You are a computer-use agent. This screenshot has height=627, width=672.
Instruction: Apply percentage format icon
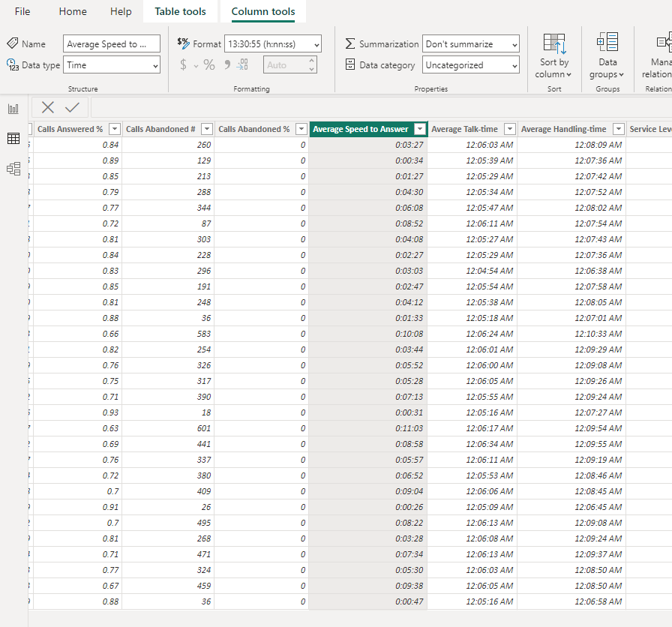(x=209, y=64)
